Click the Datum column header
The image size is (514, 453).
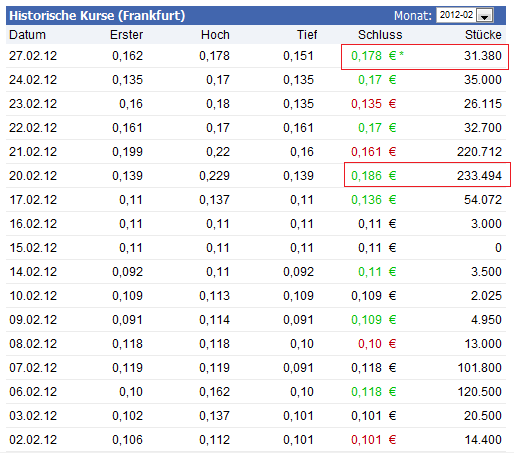click(27, 35)
